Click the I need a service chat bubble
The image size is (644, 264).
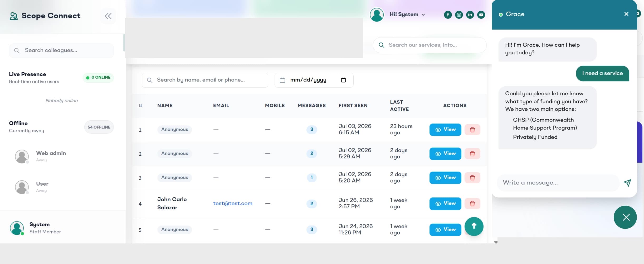(x=602, y=73)
